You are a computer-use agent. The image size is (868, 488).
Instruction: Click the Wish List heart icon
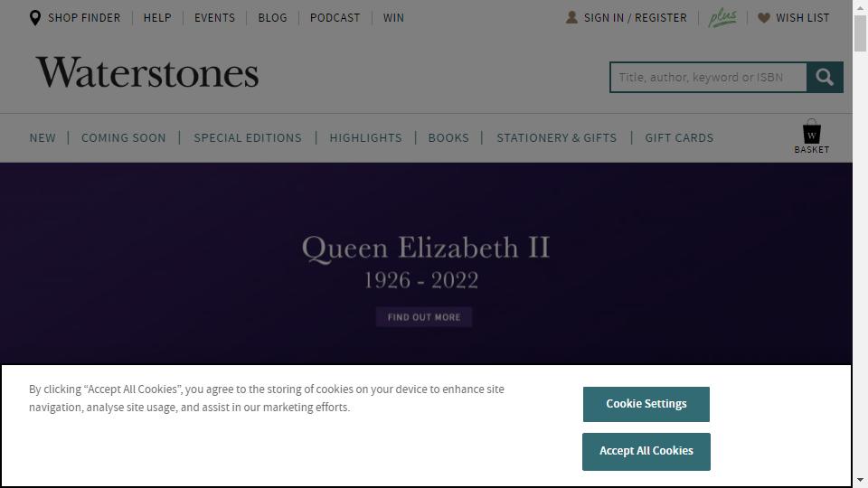pos(764,17)
